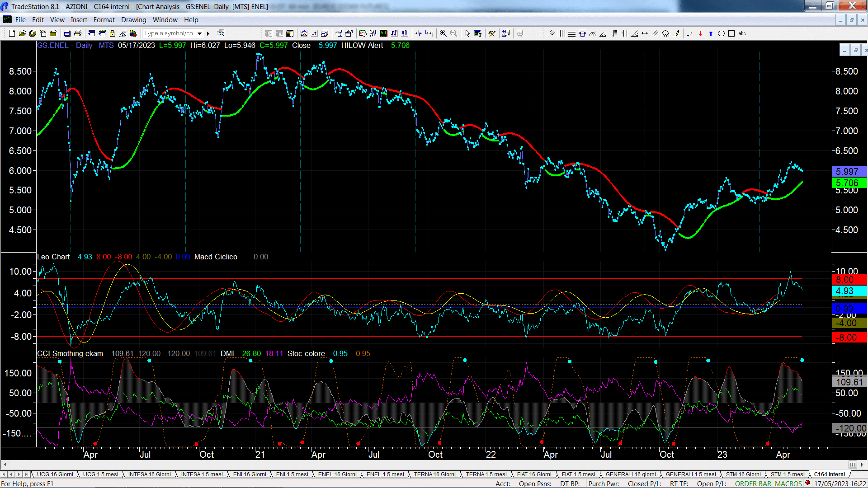Click horizontal scrollbar left arrow

point(5,465)
